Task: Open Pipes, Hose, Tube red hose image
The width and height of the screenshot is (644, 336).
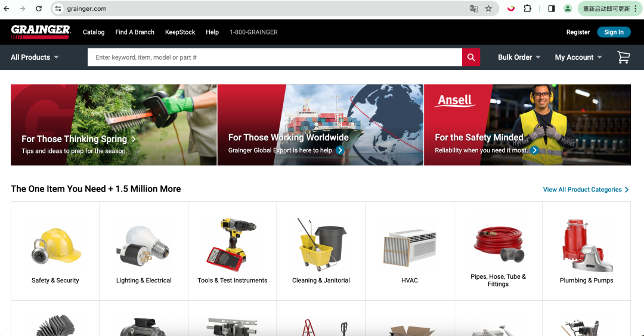Action: click(499, 244)
